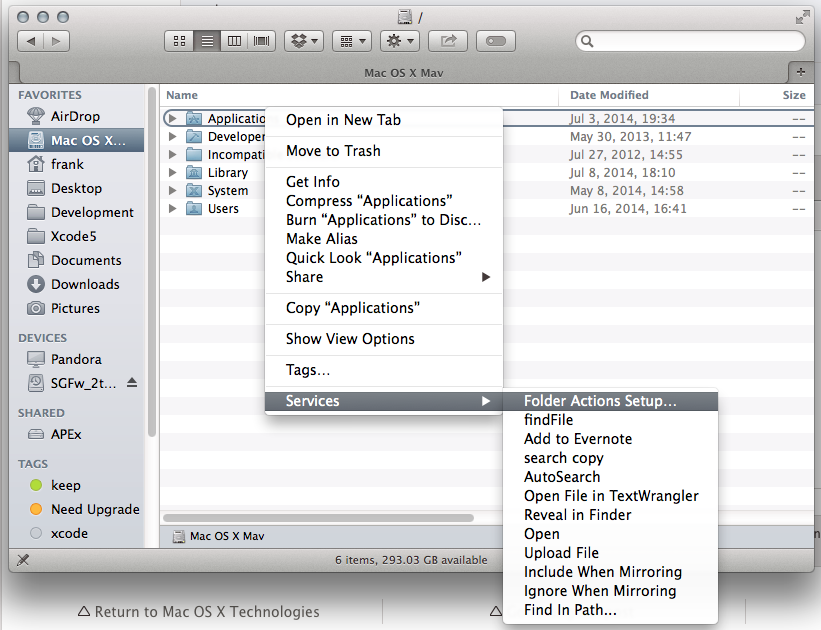821x630 pixels.
Task: Expand the Incompatible folder triangle
Action: tap(172, 154)
